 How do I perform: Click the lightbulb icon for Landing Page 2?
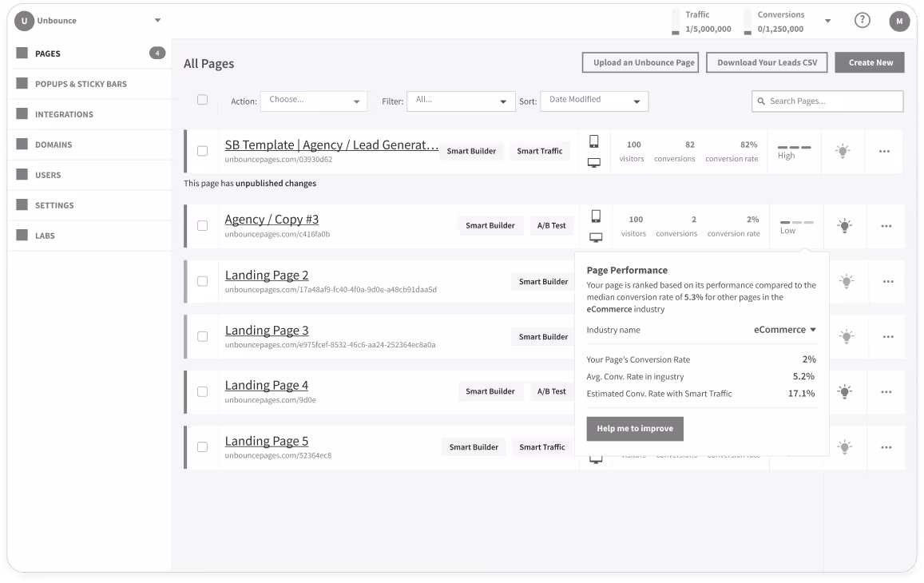[847, 281]
